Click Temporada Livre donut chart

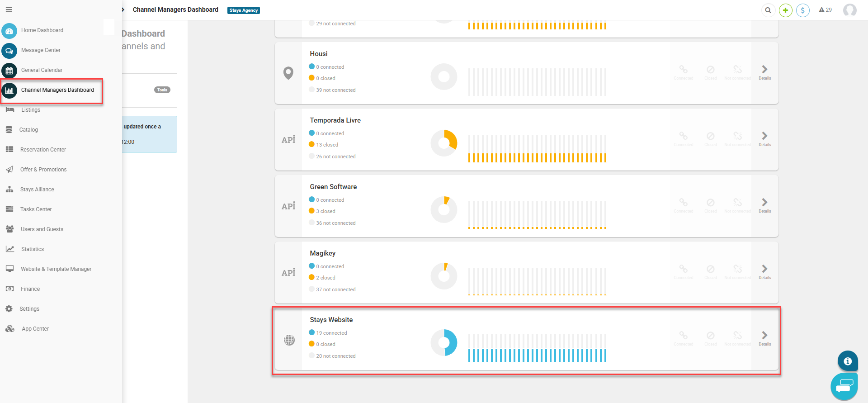[444, 143]
